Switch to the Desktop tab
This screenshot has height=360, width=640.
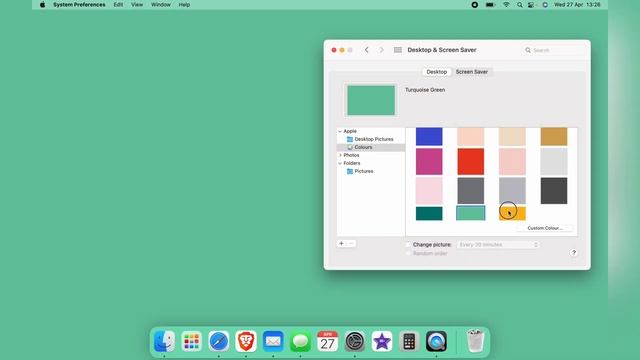(436, 72)
